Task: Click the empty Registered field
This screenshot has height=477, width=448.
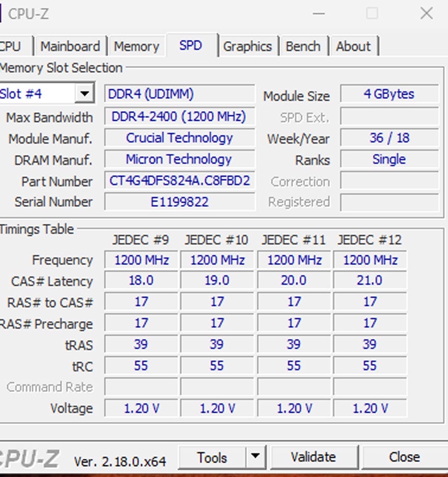Action: (x=389, y=202)
